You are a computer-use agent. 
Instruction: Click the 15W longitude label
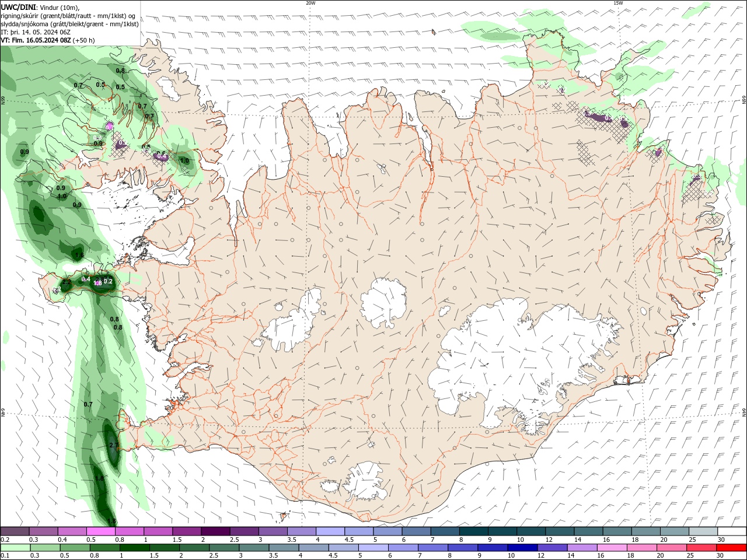(x=618, y=3)
